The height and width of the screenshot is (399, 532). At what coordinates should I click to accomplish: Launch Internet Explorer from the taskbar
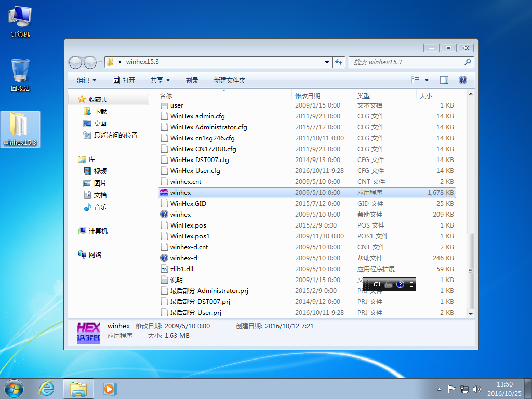46,389
